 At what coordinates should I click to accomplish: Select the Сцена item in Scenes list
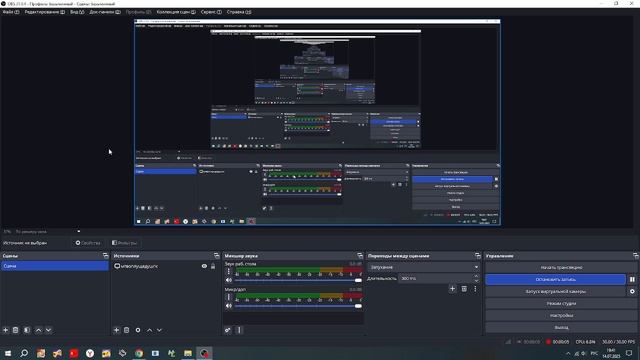tap(54, 266)
